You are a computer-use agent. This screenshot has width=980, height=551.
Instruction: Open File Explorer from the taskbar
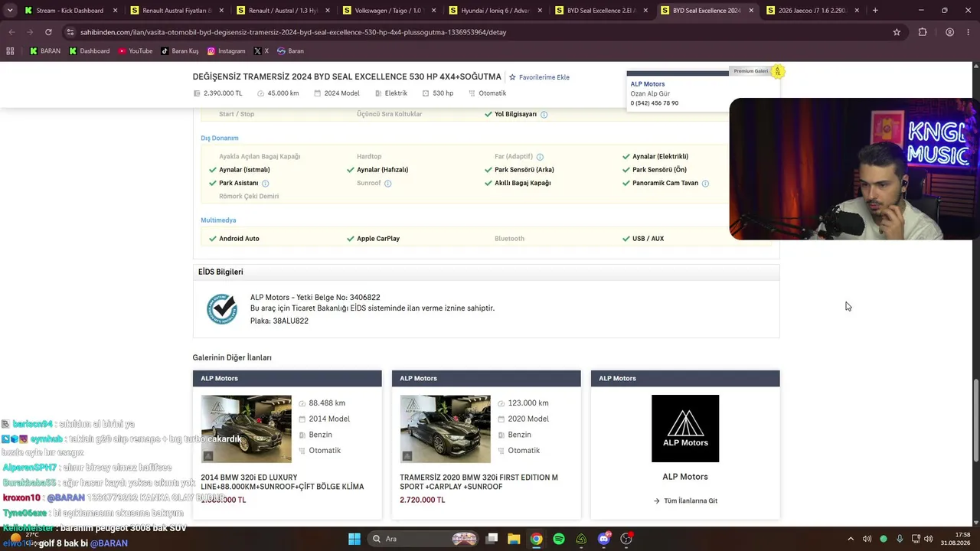514,539
